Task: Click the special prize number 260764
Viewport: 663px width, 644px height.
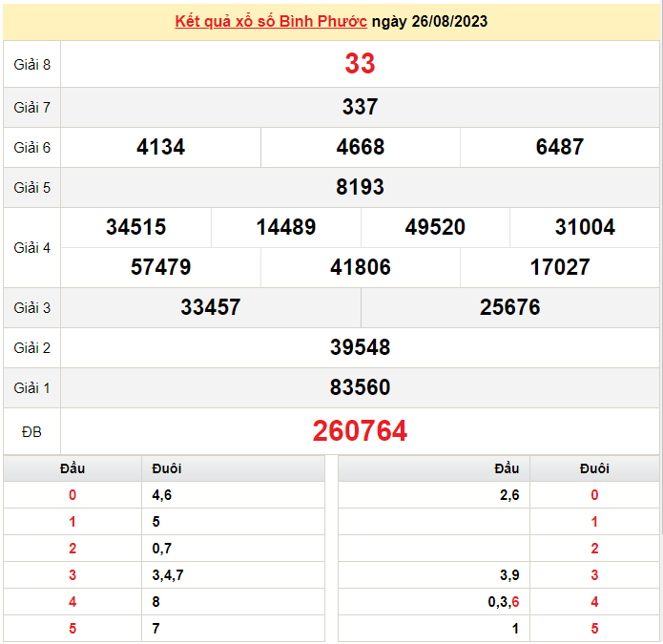Action: [360, 431]
